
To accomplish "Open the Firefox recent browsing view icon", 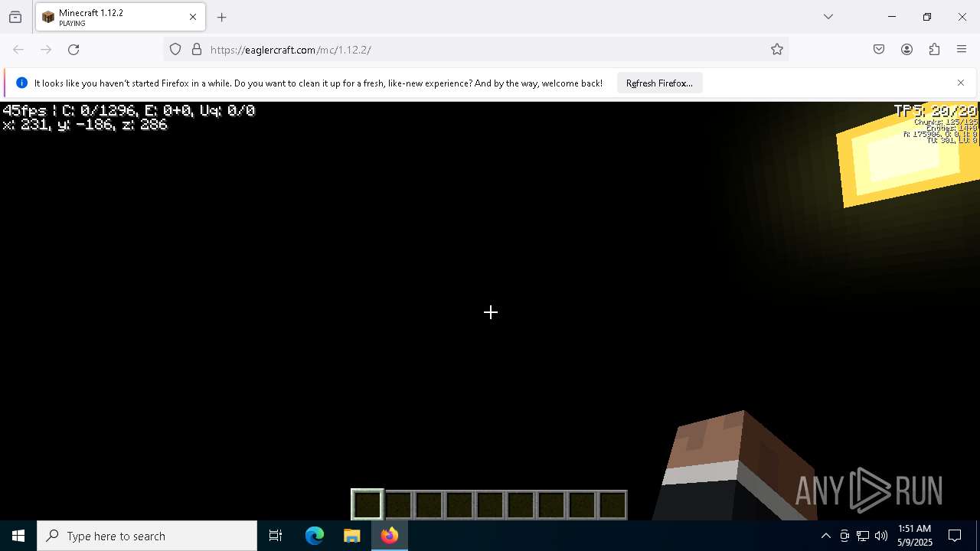I will coord(15,17).
